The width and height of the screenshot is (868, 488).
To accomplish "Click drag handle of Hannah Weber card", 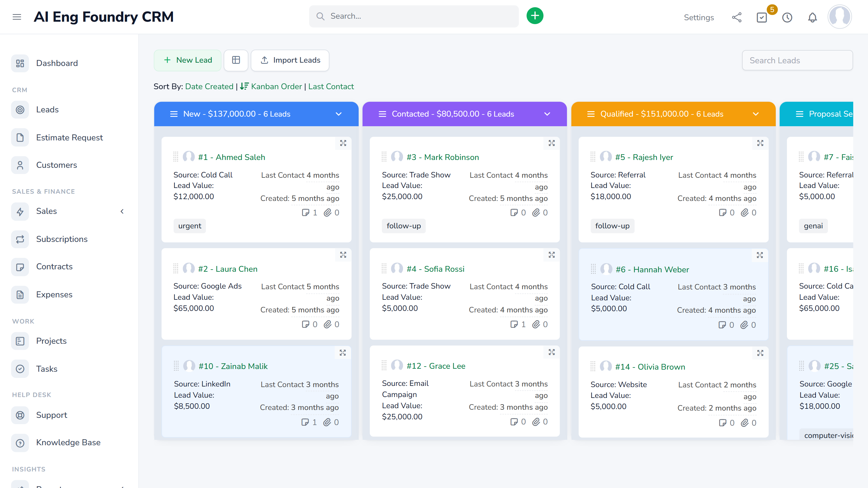I will point(593,269).
